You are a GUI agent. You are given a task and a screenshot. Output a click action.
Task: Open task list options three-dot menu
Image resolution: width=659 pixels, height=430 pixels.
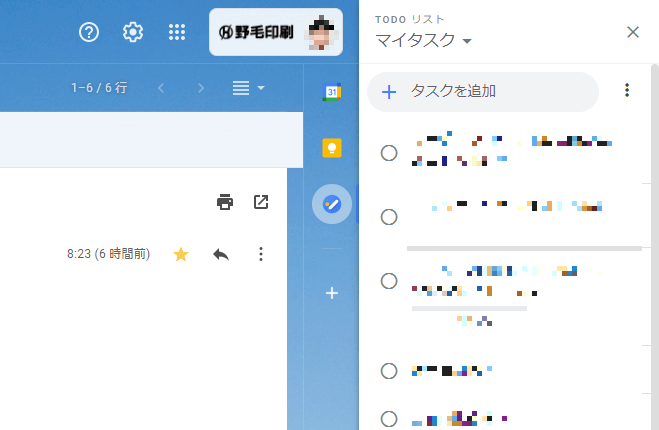point(627,90)
